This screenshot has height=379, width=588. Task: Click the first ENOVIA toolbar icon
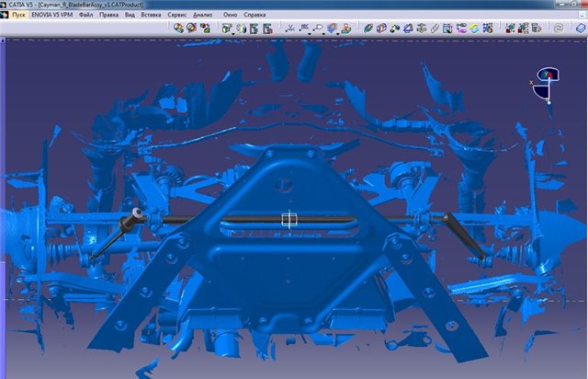(x=178, y=29)
